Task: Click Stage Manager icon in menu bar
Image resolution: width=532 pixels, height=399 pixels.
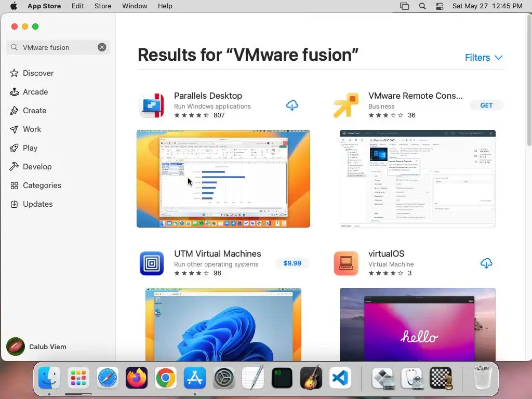Action: (404, 6)
